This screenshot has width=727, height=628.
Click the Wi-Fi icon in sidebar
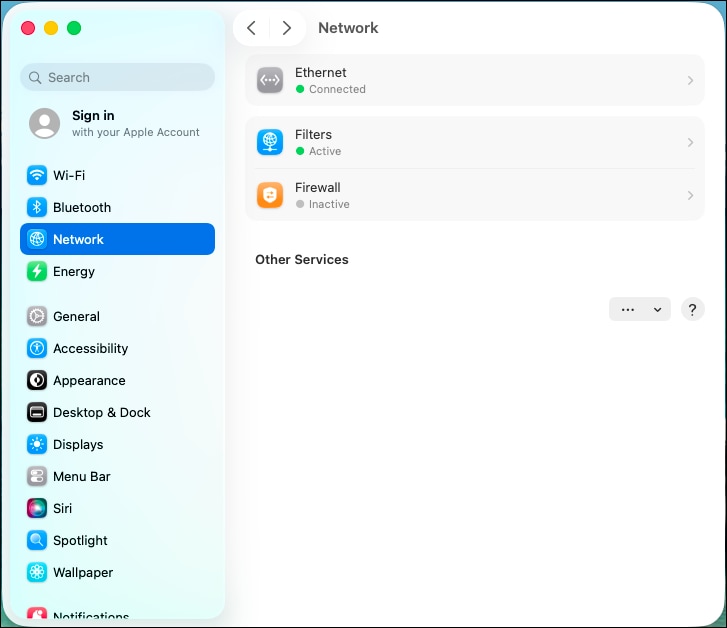(37, 175)
